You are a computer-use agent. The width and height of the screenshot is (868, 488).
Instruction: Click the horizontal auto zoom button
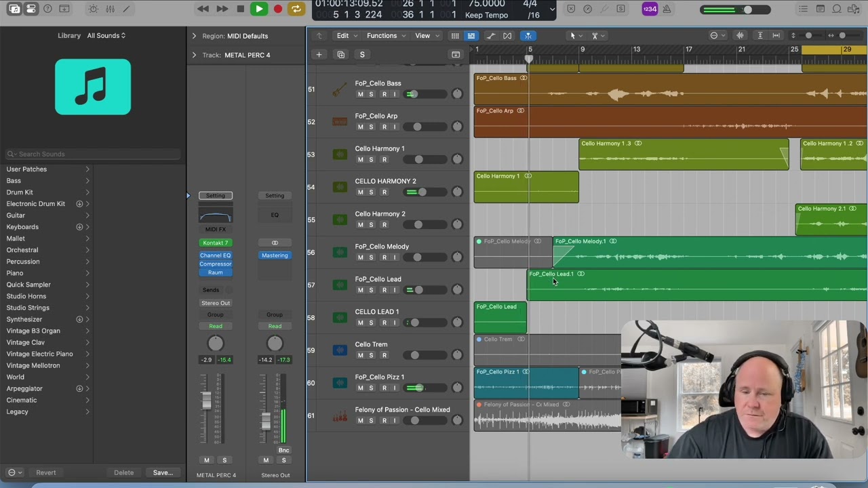pyautogui.click(x=775, y=35)
